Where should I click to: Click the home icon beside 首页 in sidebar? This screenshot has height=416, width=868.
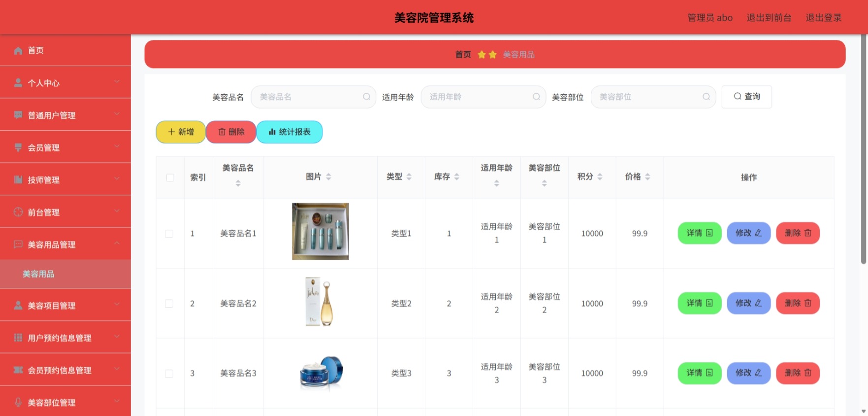click(x=18, y=50)
